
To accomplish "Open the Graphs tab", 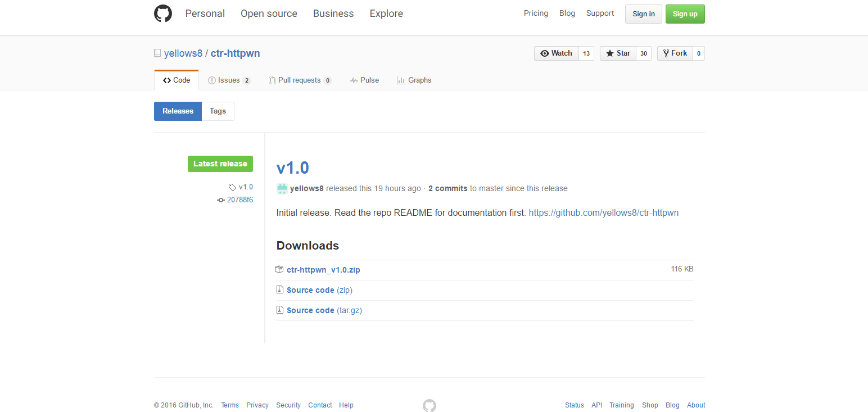I will (x=414, y=80).
